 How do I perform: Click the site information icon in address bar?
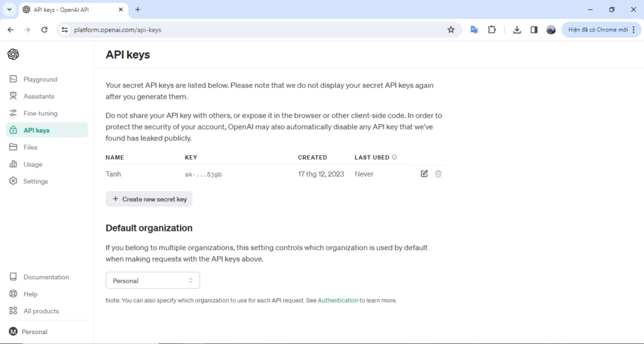pyautogui.click(x=65, y=30)
